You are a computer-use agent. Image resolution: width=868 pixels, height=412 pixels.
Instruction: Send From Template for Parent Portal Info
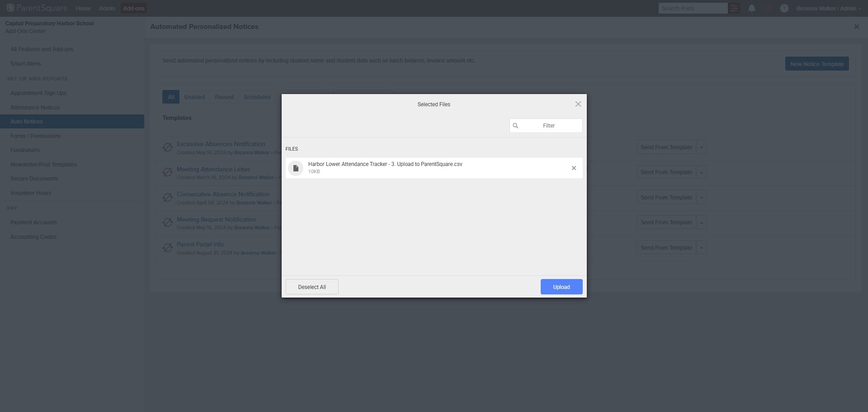click(x=666, y=248)
